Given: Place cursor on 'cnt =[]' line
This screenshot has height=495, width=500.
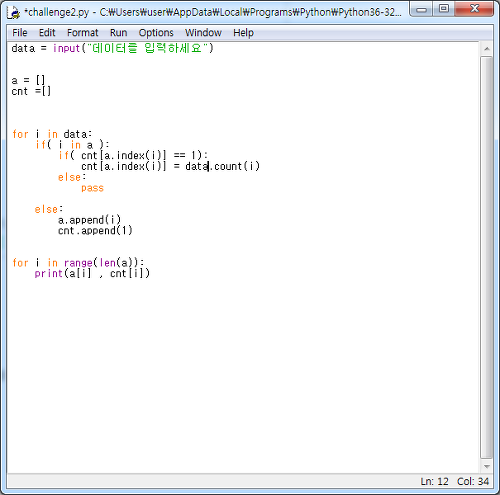Looking at the screenshot, I should coord(31,91).
